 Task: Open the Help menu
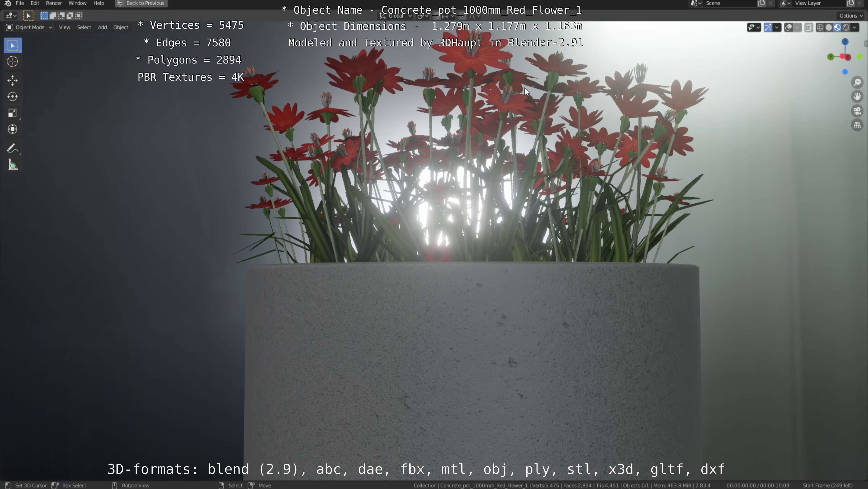pyautogui.click(x=99, y=3)
